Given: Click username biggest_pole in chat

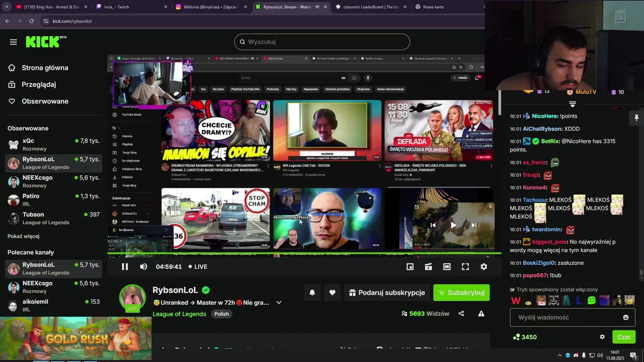Looking at the screenshot, I should [549, 242].
